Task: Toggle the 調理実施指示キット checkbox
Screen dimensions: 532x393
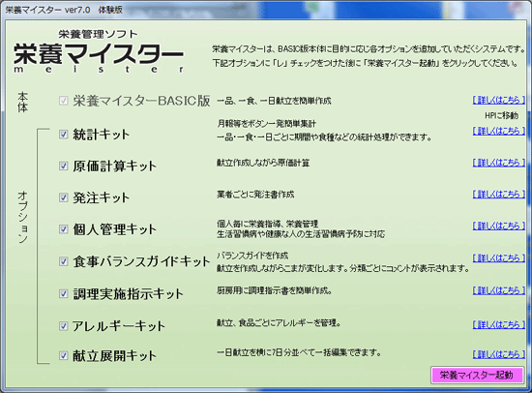Action: 64,293
